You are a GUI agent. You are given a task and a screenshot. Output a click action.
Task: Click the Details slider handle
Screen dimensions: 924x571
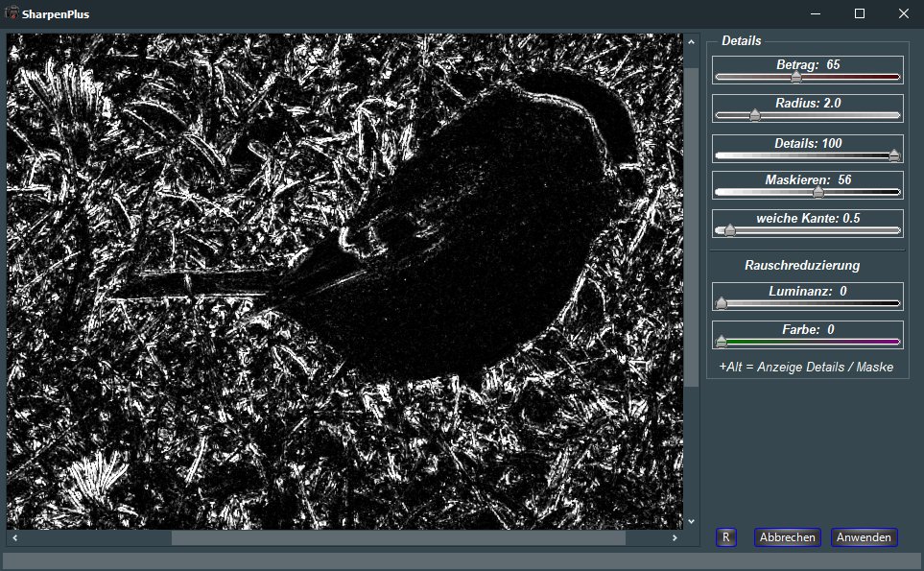pos(894,155)
